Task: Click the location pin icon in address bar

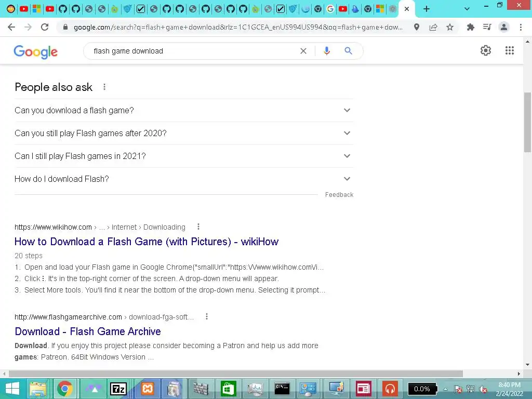Action: (x=417, y=27)
